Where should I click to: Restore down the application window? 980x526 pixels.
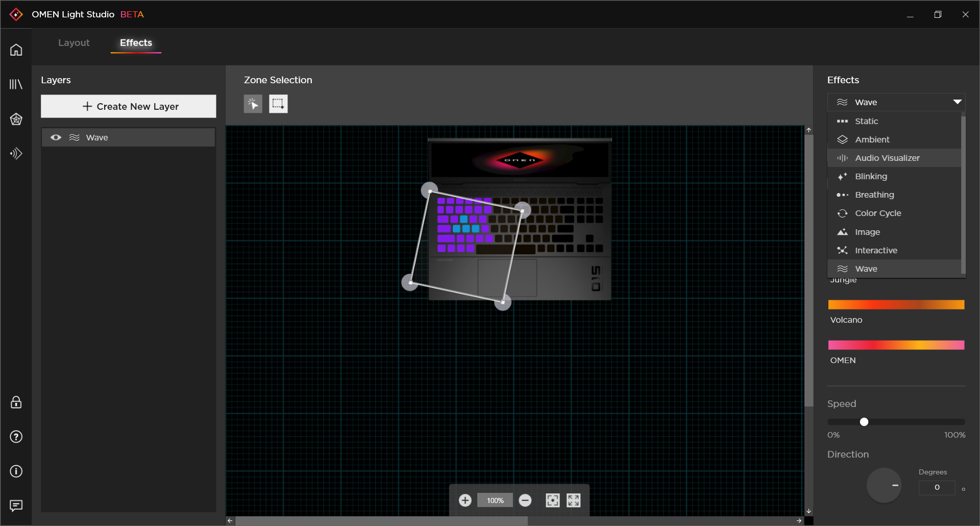(x=938, y=15)
